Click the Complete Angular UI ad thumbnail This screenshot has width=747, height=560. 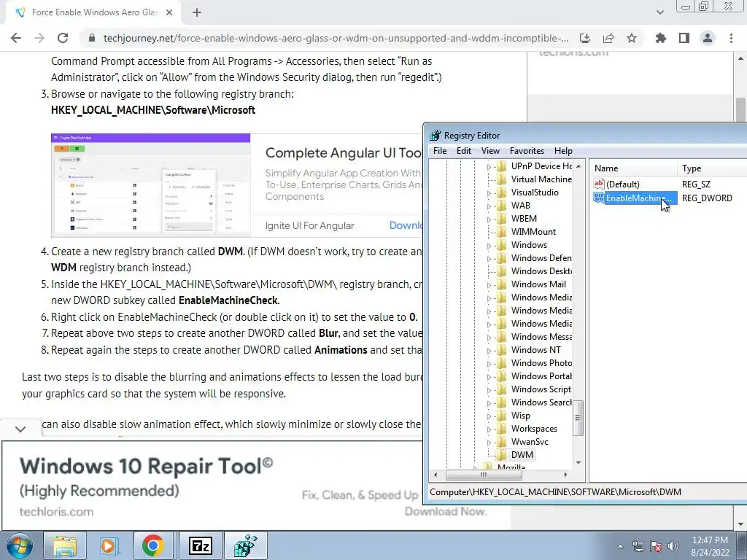click(150, 185)
